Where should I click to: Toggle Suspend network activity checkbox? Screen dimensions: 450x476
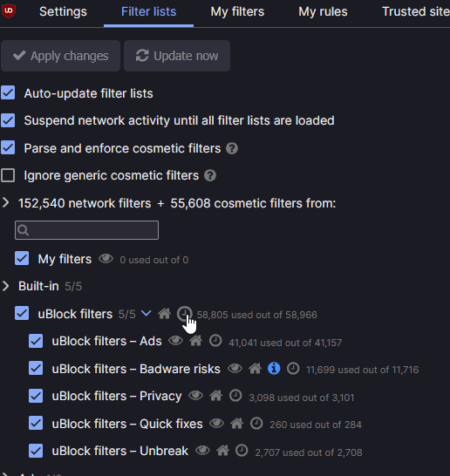pyautogui.click(x=8, y=120)
